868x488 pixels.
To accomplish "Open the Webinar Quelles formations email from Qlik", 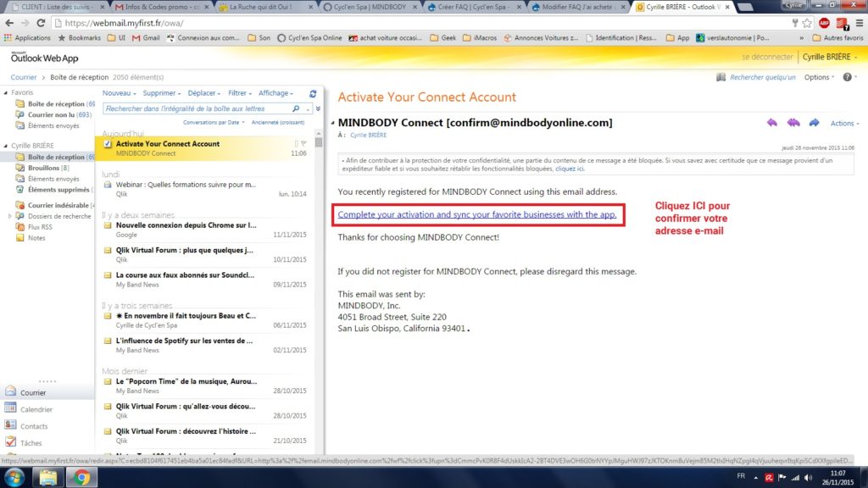I will point(205,189).
